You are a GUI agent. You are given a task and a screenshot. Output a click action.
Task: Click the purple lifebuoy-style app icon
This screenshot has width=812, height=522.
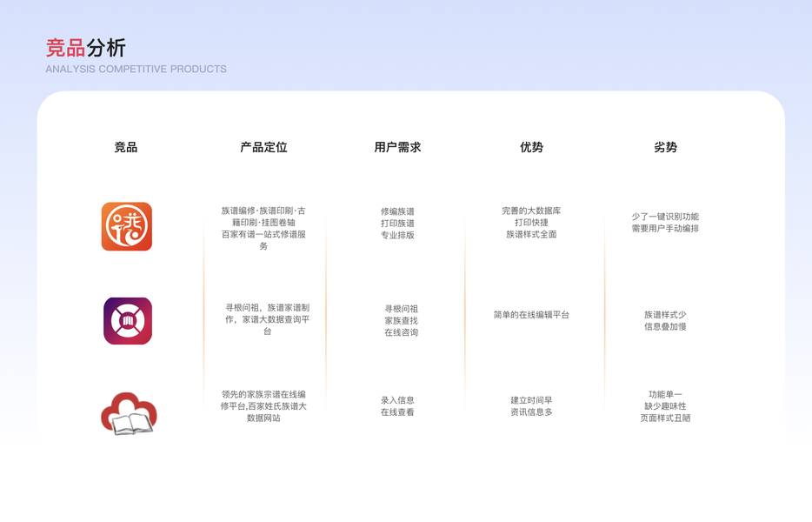(128, 321)
